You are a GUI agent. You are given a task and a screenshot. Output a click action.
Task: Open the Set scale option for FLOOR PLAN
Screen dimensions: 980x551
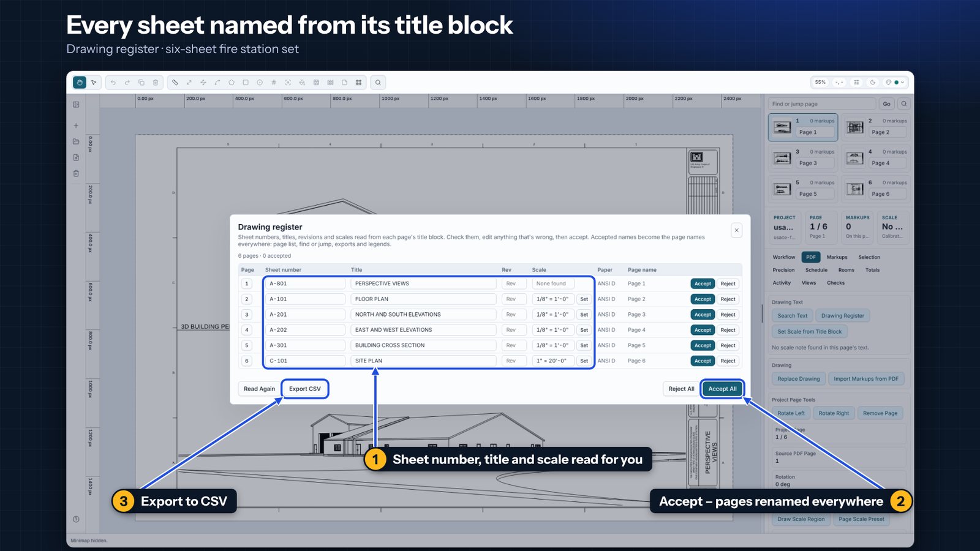[x=584, y=299]
